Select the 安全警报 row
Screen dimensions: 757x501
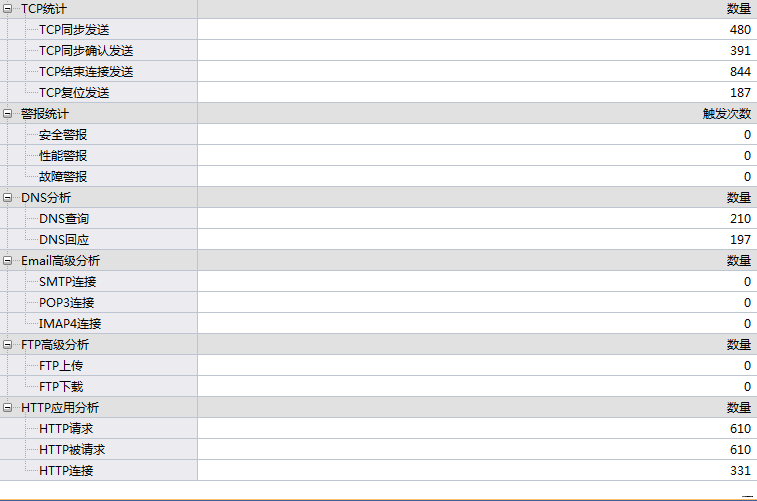(x=63, y=135)
